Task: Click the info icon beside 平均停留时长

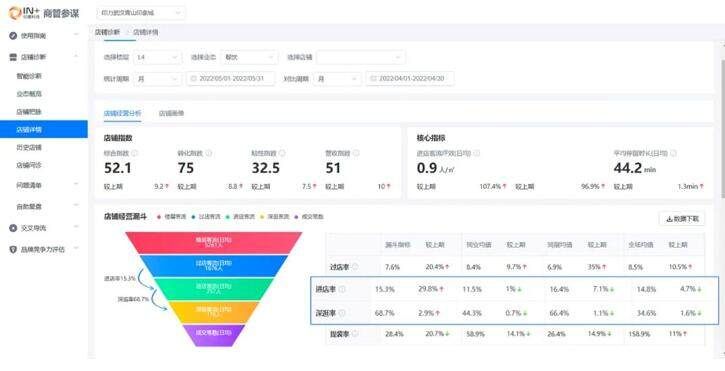Action: 674,153
